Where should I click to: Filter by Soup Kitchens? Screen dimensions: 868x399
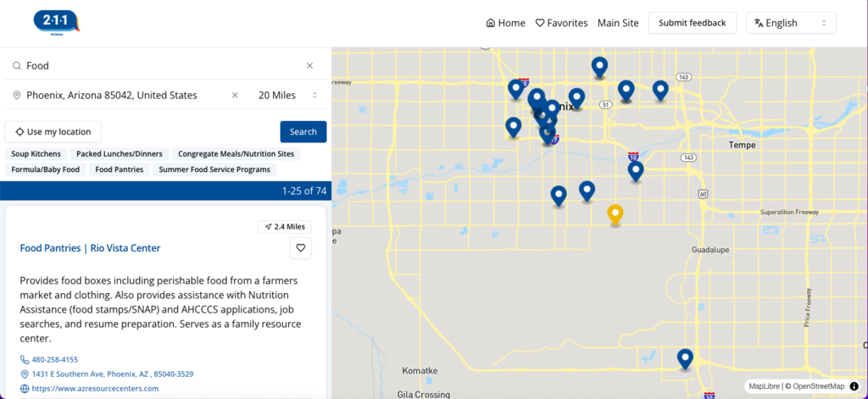[36, 154]
